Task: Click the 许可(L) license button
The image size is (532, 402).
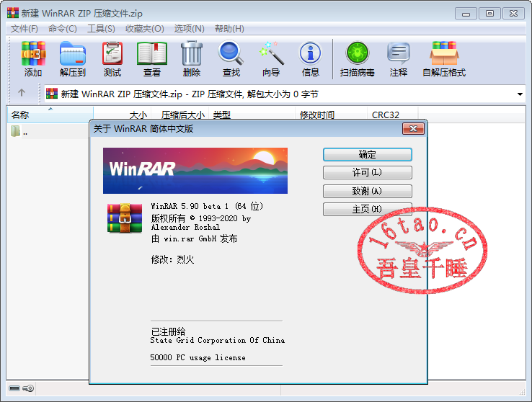Action: [x=367, y=173]
